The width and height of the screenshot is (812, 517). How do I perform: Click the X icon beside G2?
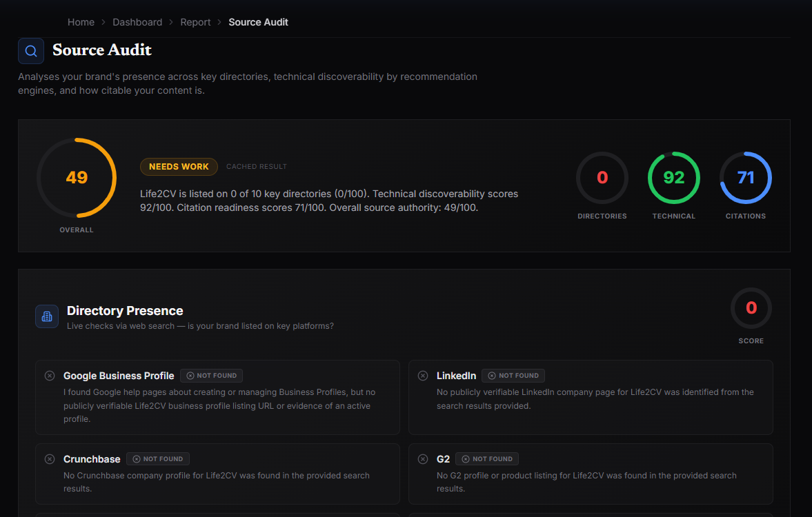coord(423,459)
